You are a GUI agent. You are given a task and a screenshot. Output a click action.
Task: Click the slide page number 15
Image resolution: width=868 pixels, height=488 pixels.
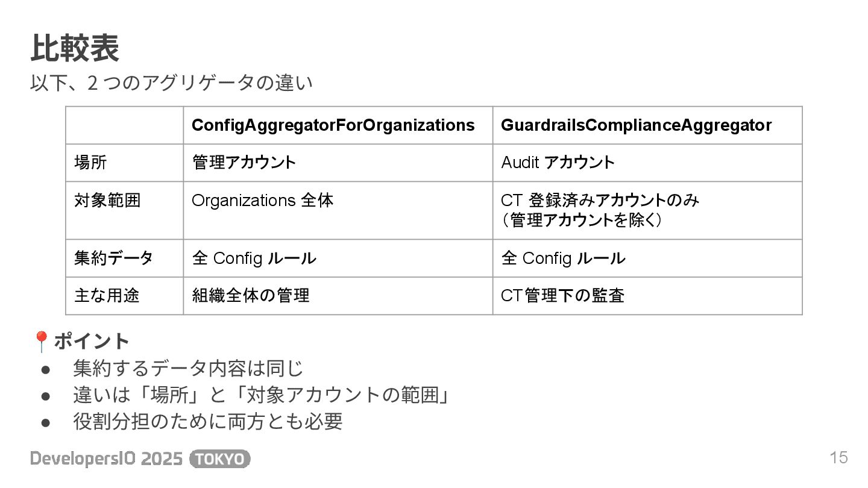click(838, 458)
